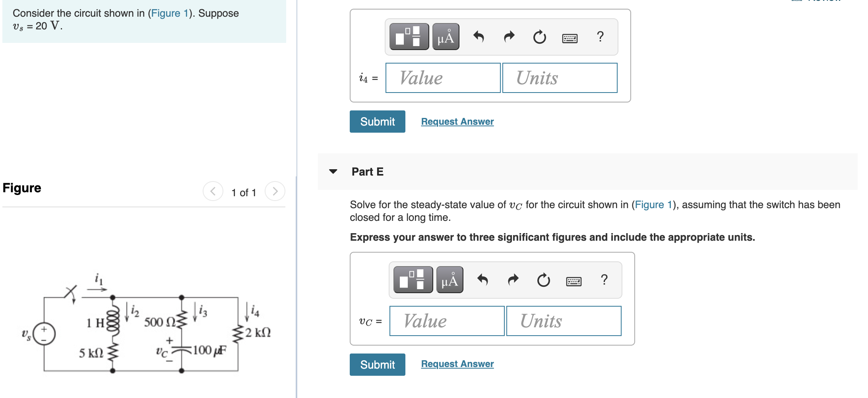Click the left chevron beside 1 of 1
The image size is (868, 398).
213,191
